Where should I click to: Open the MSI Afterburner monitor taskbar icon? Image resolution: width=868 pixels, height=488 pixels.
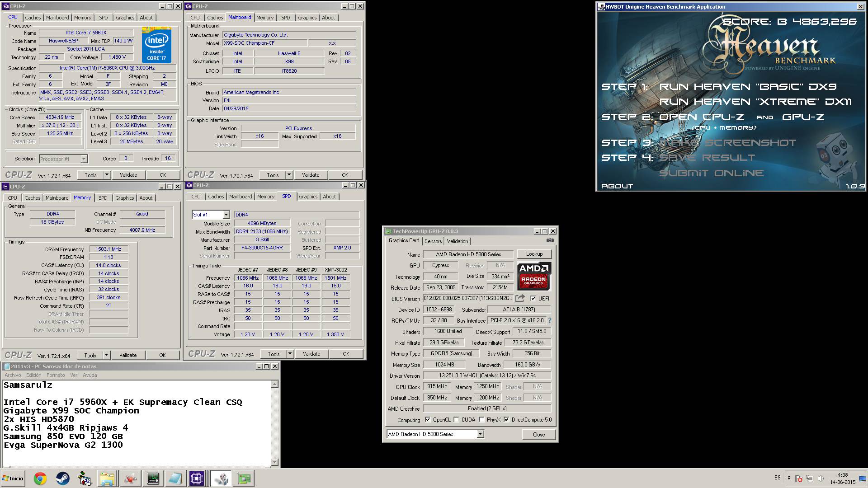153,479
